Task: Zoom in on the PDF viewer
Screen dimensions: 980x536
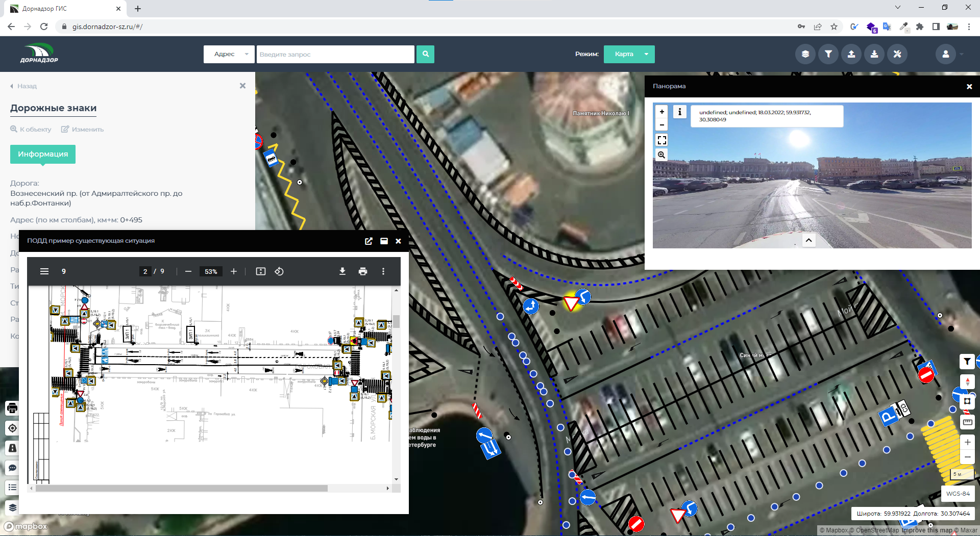Action: 234,271
